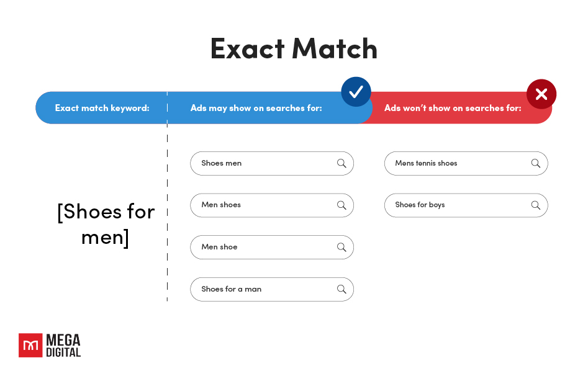This screenshot has height=376, width=588.
Task: Click search icon in 'Mens tennis shoes' box
Action: [535, 163]
